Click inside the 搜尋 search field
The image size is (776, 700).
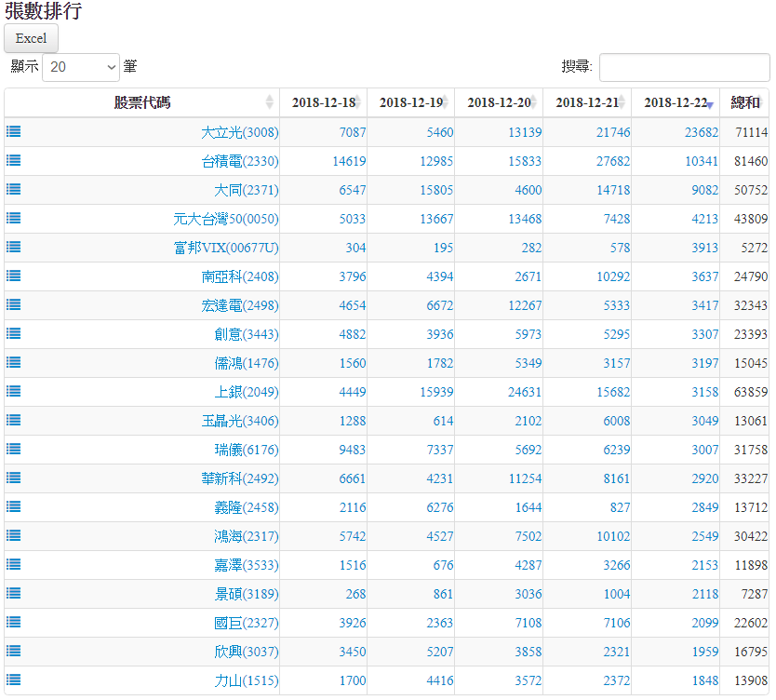click(x=684, y=67)
